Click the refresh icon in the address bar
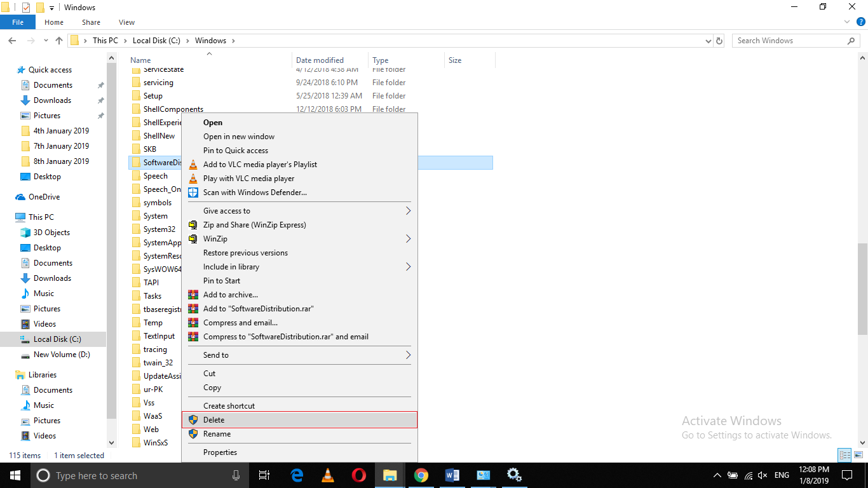 [x=719, y=40]
